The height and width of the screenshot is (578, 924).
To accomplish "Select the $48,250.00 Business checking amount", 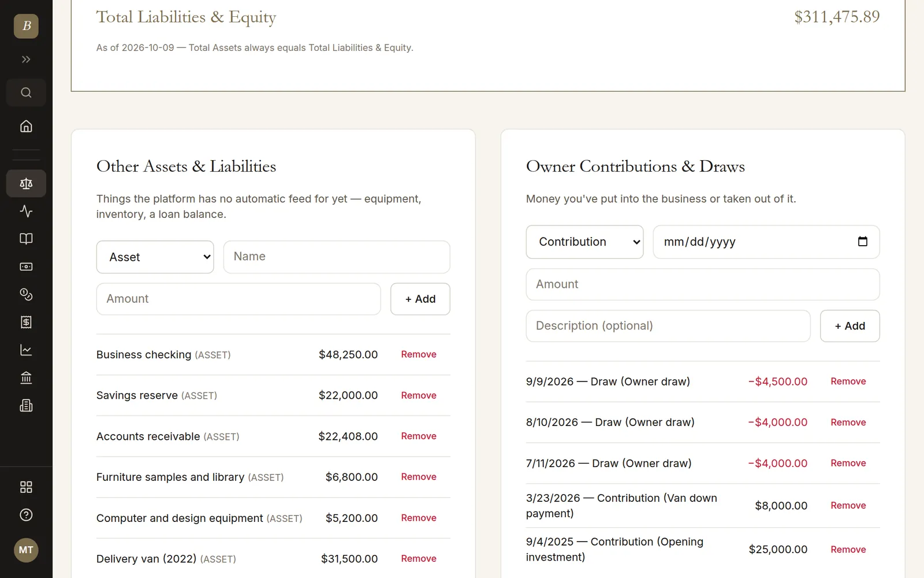I will [x=348, y=354].
